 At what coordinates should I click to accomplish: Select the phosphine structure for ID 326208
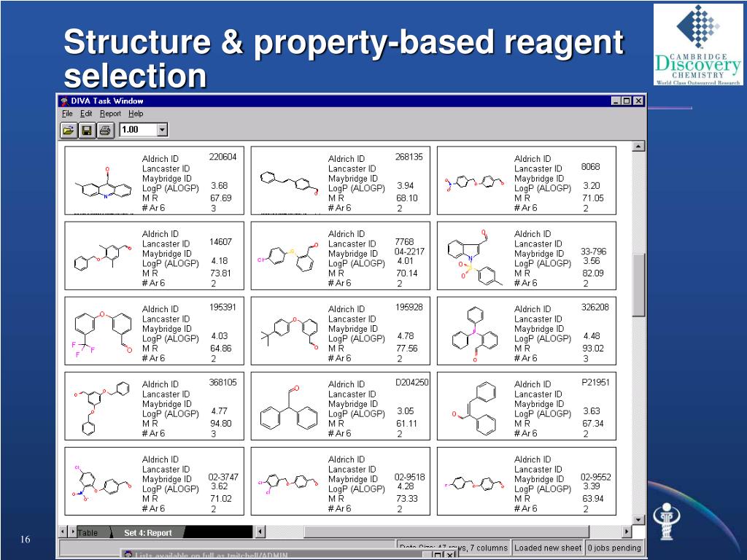pos(474,334)
